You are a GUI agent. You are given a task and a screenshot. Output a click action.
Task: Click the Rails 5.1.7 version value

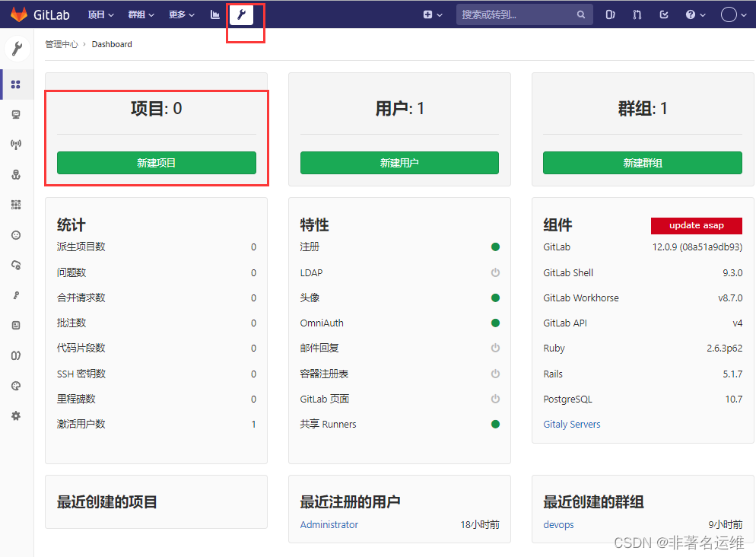click(732, 374)
